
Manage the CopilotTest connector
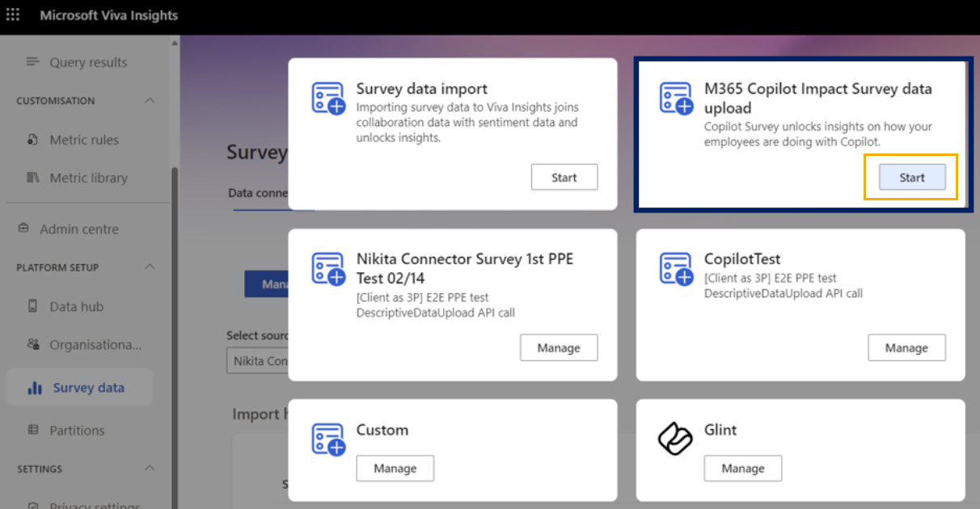click(x=906, y=348)
